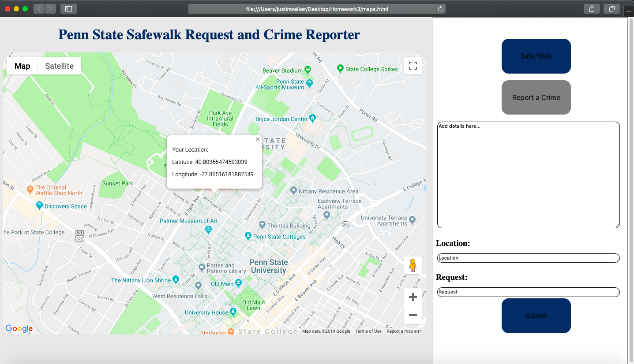
Task: Click the Palmer Museum of Art marker
Action: 209,229
